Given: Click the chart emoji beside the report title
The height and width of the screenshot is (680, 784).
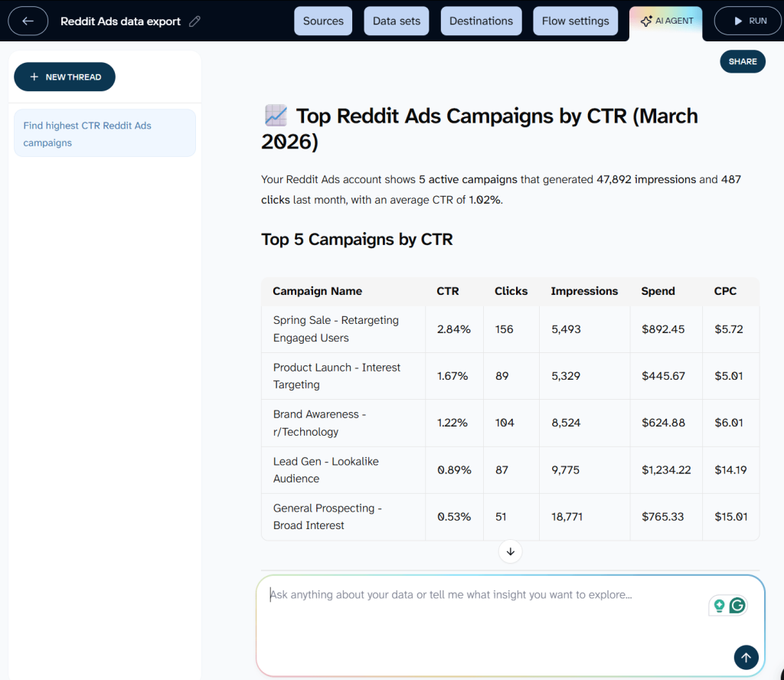Looking at the screenshot, I should (274, 115).
